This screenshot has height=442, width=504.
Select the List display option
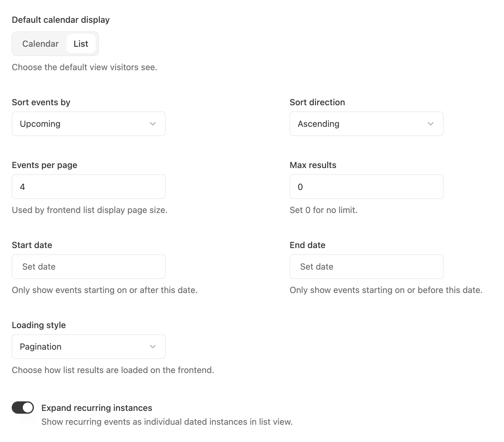point(81,44)
